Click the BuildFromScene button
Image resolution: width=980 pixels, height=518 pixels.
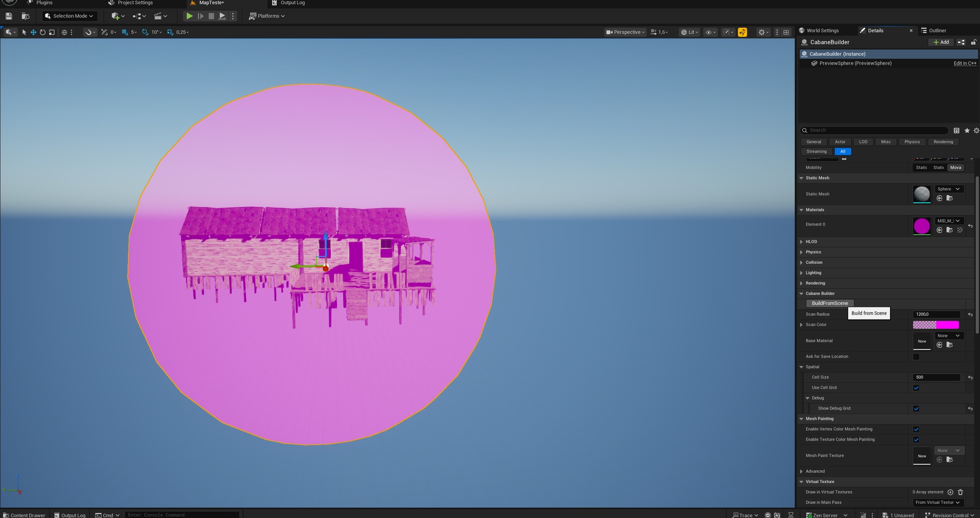click(830, 304)
